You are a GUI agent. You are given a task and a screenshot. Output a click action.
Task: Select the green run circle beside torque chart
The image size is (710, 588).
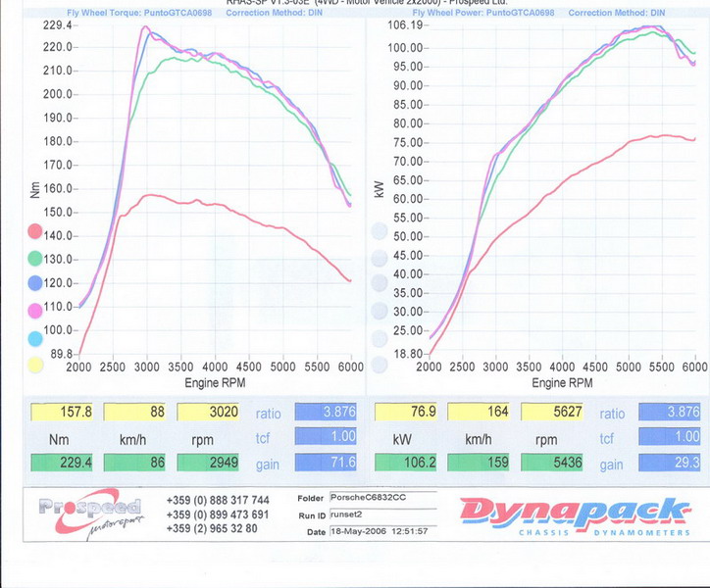(36, 259)
